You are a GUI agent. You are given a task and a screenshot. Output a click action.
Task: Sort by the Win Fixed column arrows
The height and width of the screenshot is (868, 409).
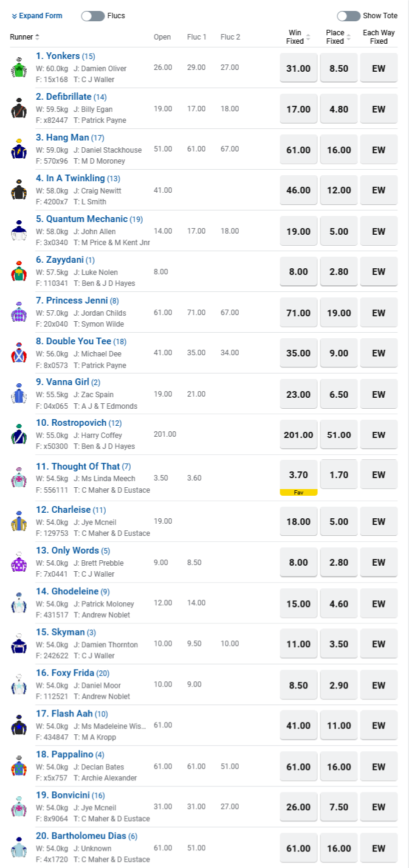click(308, 37)
